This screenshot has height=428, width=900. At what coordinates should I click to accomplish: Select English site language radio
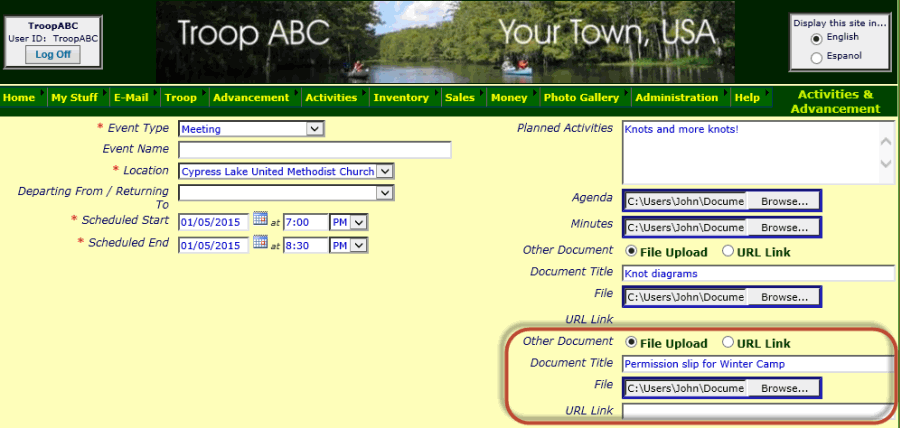pos(816,38)
